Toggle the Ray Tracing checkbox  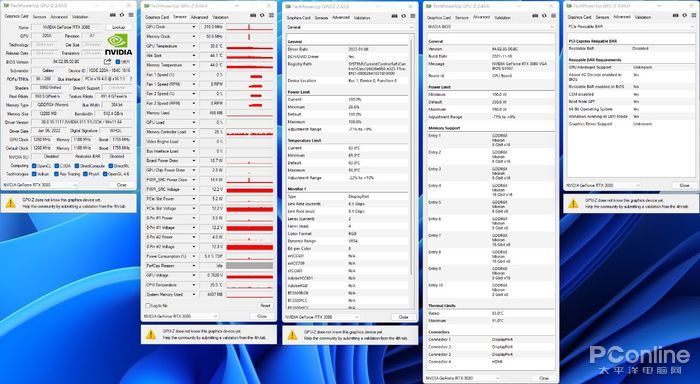(x=56, y=174)
